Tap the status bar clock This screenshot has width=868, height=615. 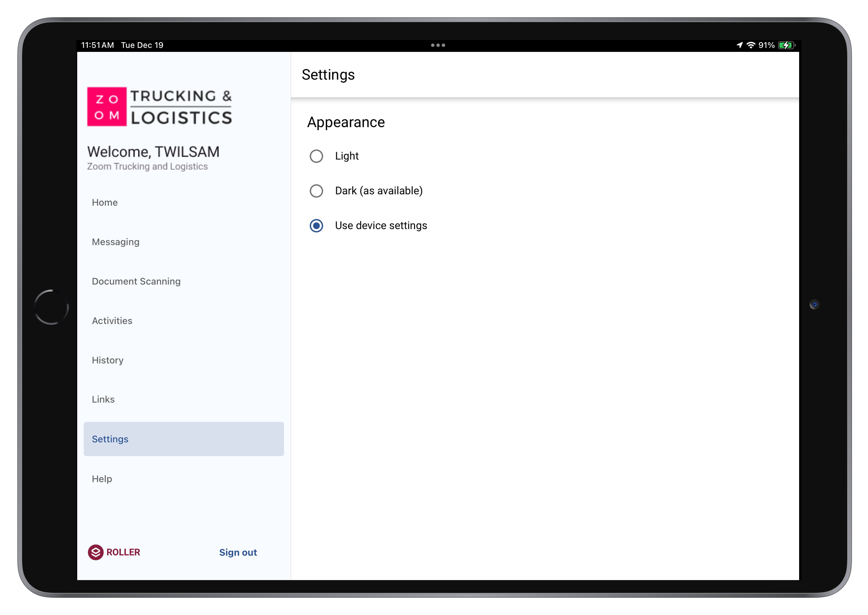coord(97,45)
